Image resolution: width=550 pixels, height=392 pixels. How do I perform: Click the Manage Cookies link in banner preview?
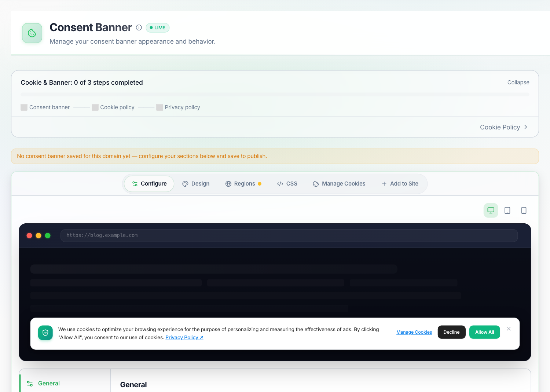tap(414, 332)
